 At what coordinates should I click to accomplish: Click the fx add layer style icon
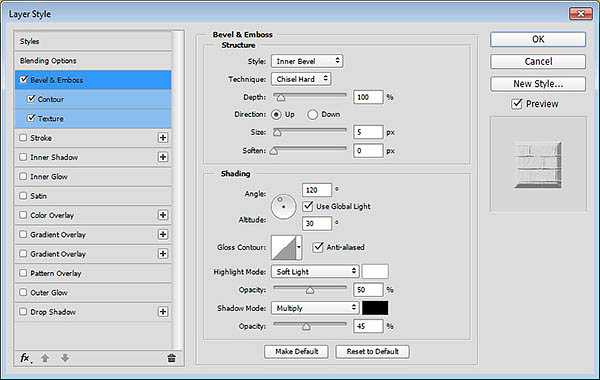(25, 358)
